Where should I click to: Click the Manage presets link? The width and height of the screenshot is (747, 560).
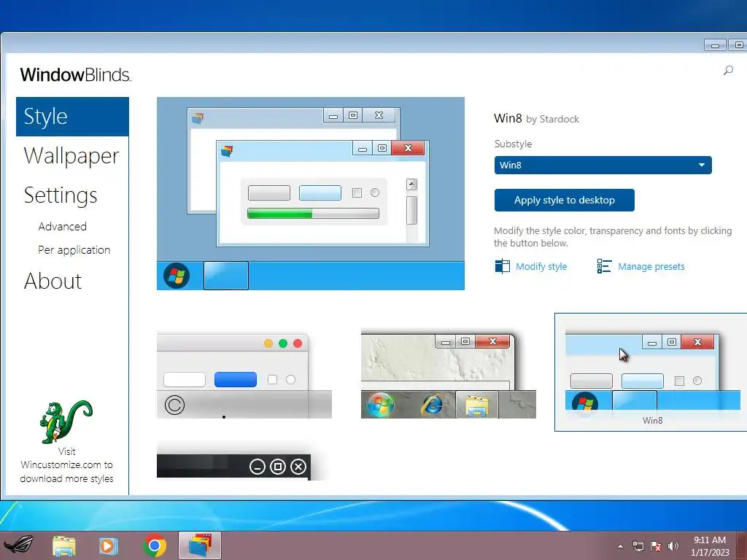point(651,266)
